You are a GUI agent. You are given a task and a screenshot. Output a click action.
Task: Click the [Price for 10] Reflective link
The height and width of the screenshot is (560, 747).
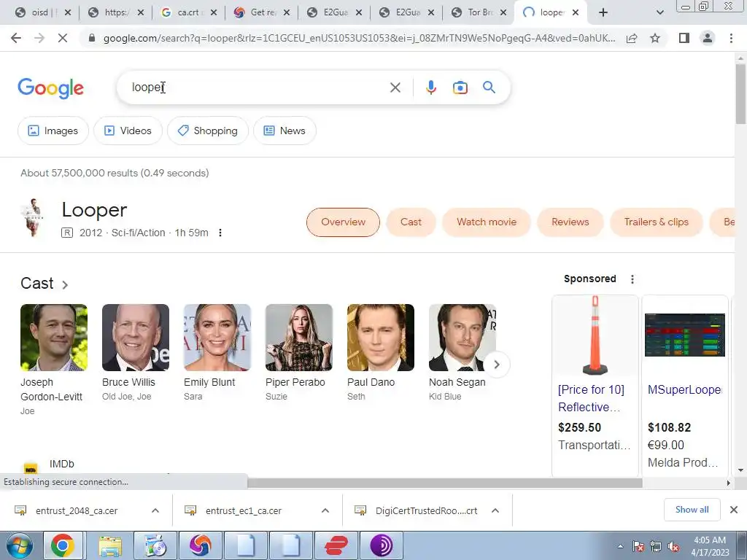[591, 399]
